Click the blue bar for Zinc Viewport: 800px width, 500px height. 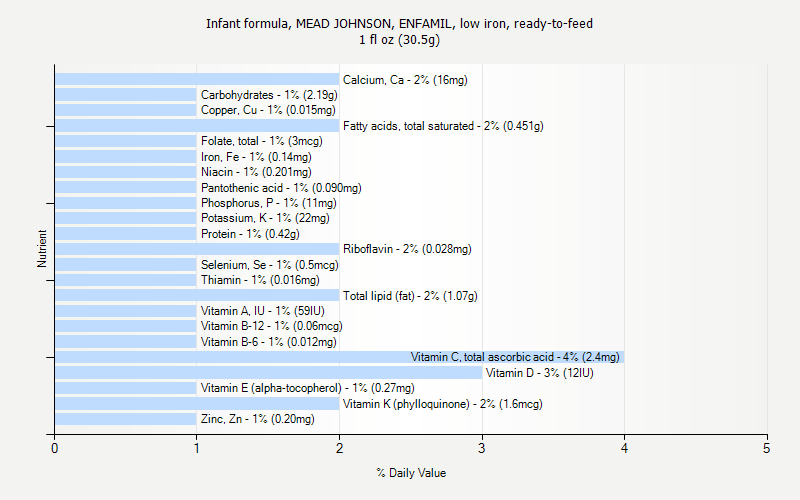click(x=126, y=419)
